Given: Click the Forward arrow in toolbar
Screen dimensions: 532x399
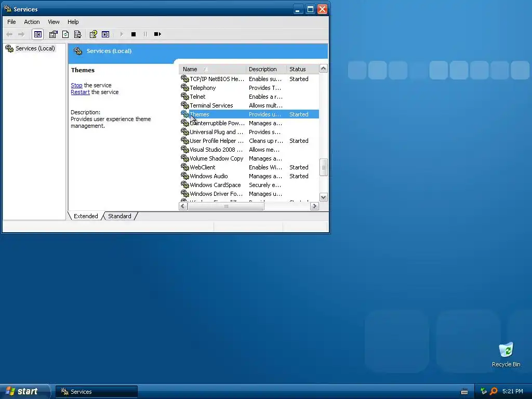Looking at the screenshot, I should pyautogui.click(x=21, y=34).
